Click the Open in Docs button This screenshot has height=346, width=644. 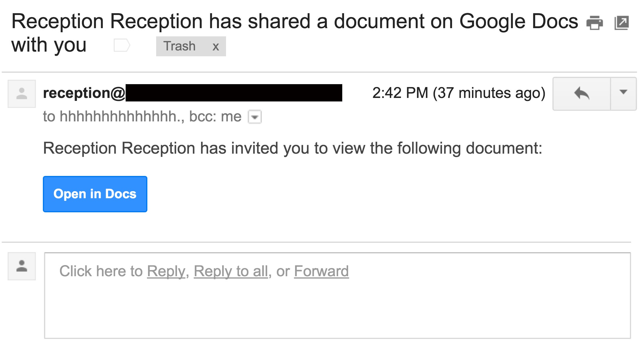click(x=95, y=194)
